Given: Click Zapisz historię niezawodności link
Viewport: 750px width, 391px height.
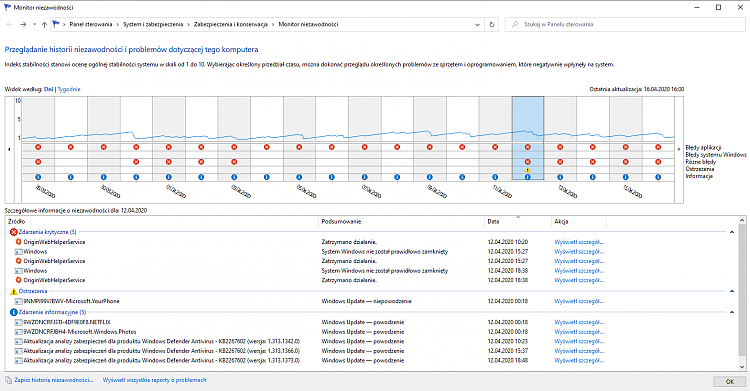Looking at the screenshot, I should click(54, 380).
